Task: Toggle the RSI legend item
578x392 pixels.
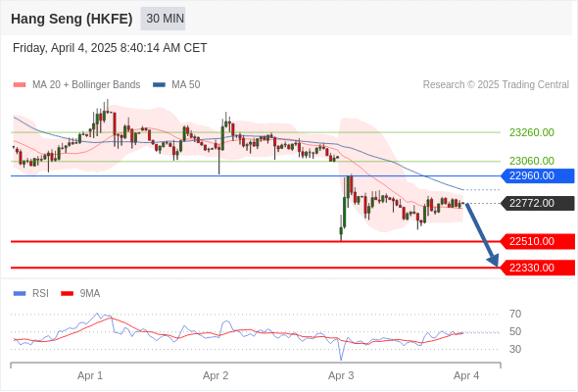Action: [31, 294]
